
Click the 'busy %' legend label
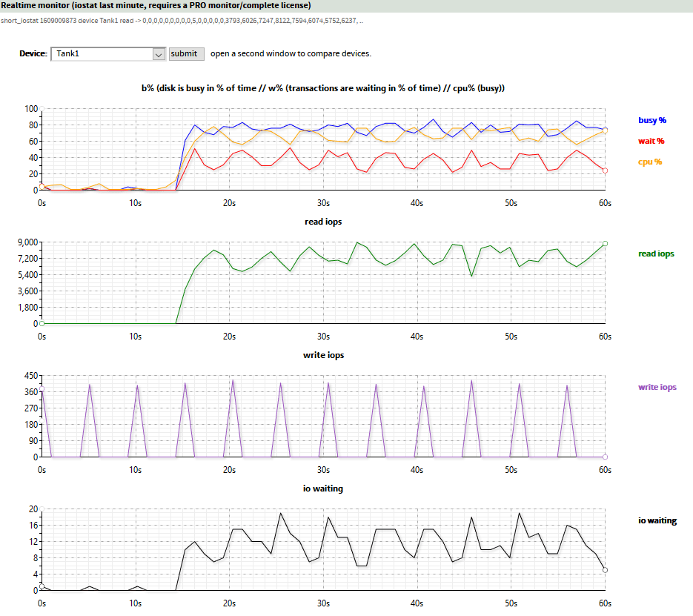(652, 120)
